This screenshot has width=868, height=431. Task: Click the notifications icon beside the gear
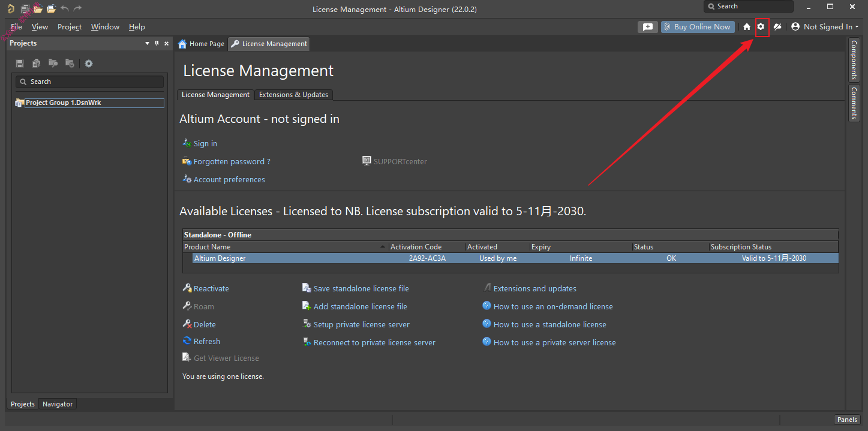(777, 27)
